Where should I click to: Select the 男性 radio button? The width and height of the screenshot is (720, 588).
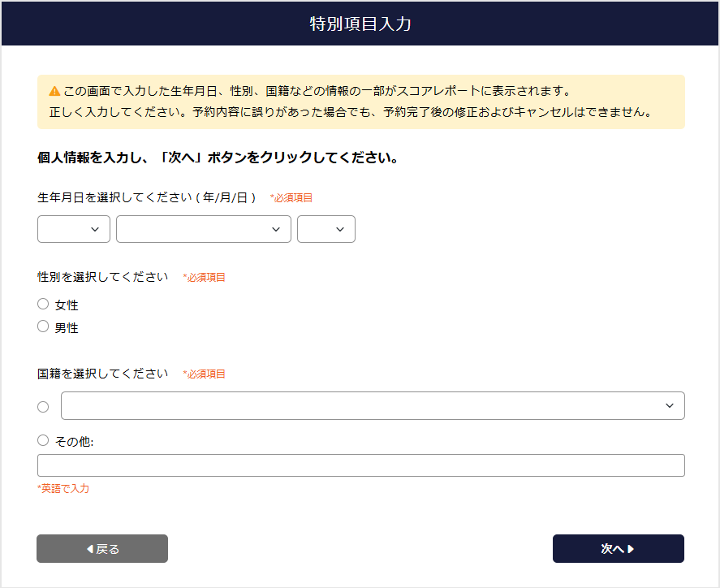point(42,327)
